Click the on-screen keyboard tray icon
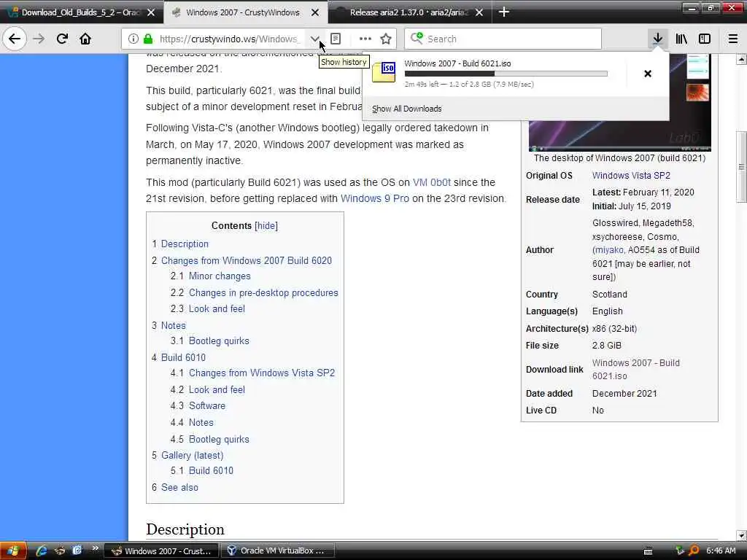Screen dimensions: 747x560 click(x=648, y=551)
